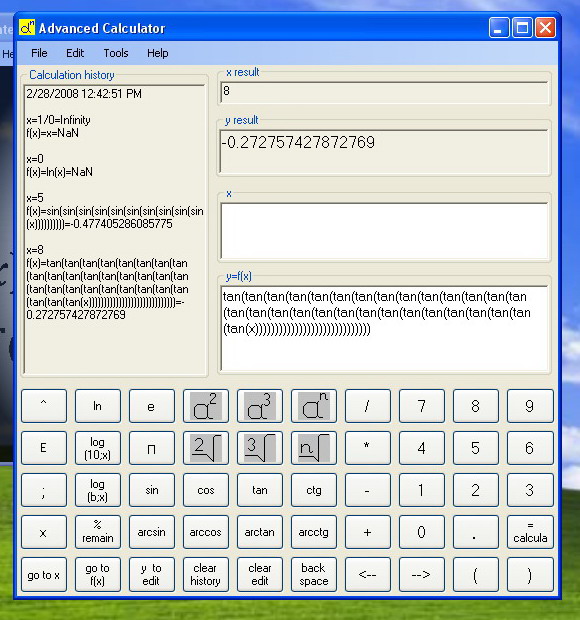Viewport: 580px width, 620px height.
Task: Insert the ctg function
Action: (x=314, y=490)
